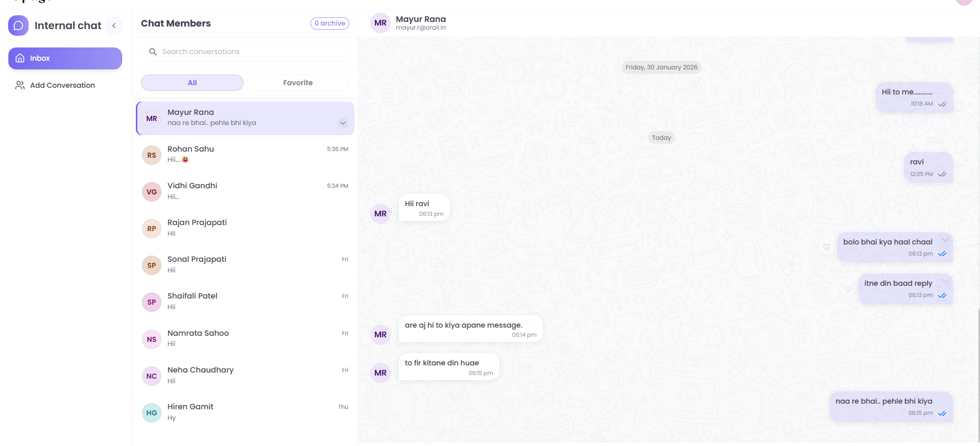Open the 0 archive list

coord(329,23)
